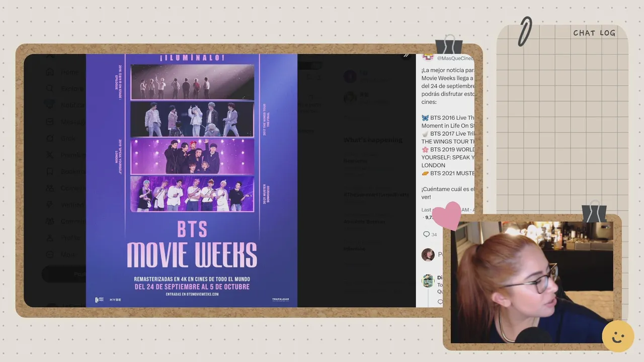This screenshot has height=362, width=644.
Task: Open the dimmed Notifications icon in sidebar
Action: 50,105
